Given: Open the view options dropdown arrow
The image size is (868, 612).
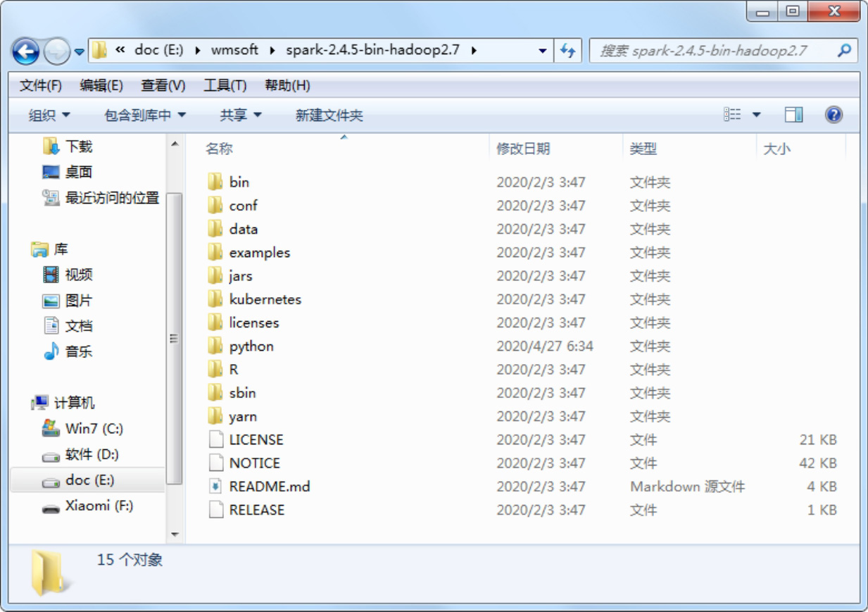Looking at the screenshot, I should 756,115.
